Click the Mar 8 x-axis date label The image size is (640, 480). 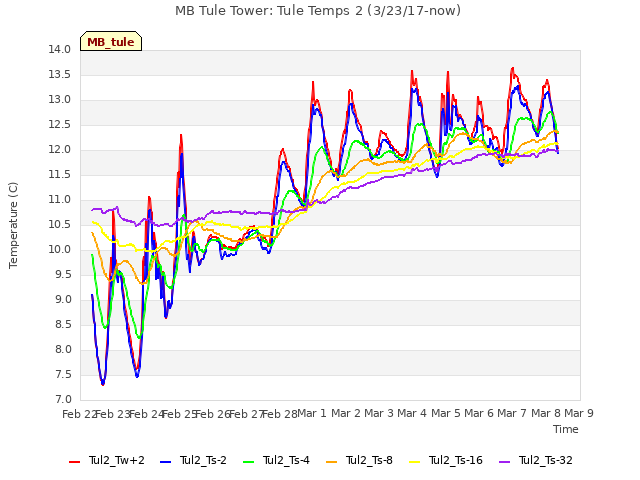click(x=546, y=413)
